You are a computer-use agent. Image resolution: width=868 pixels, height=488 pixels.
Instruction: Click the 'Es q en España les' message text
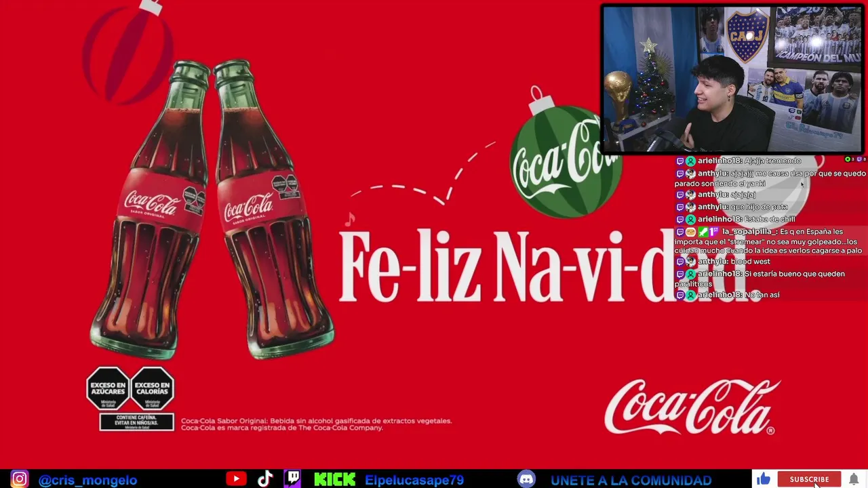768,241
